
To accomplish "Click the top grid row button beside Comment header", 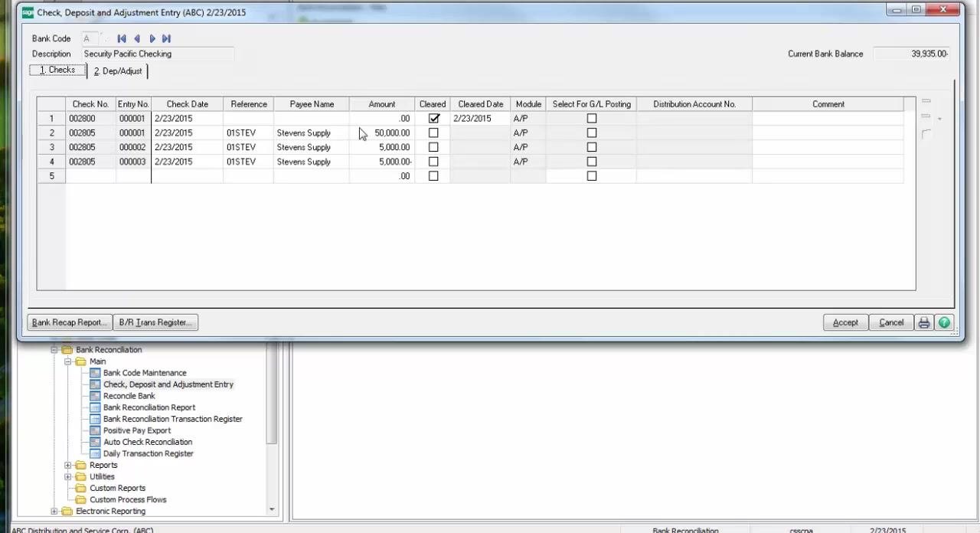I will tap(926, 101).
